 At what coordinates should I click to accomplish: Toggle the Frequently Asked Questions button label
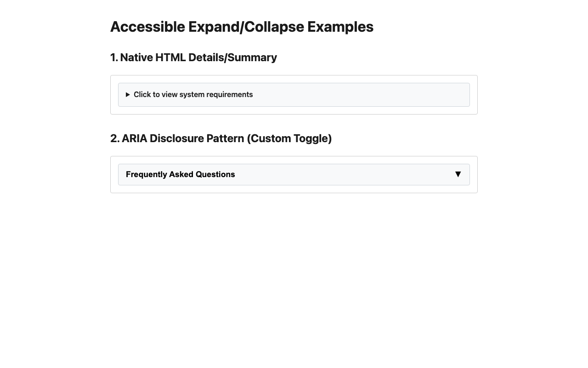(x=181, y=174)
